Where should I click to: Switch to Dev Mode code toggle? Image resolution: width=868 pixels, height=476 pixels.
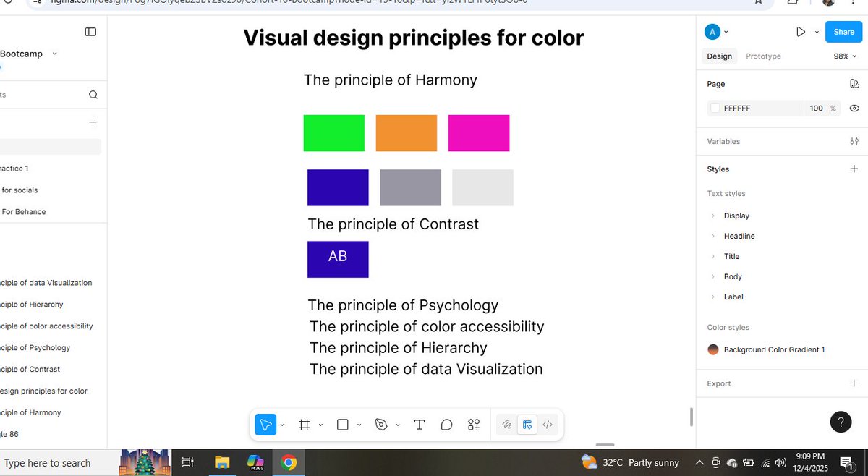click(x=548, y=425)
